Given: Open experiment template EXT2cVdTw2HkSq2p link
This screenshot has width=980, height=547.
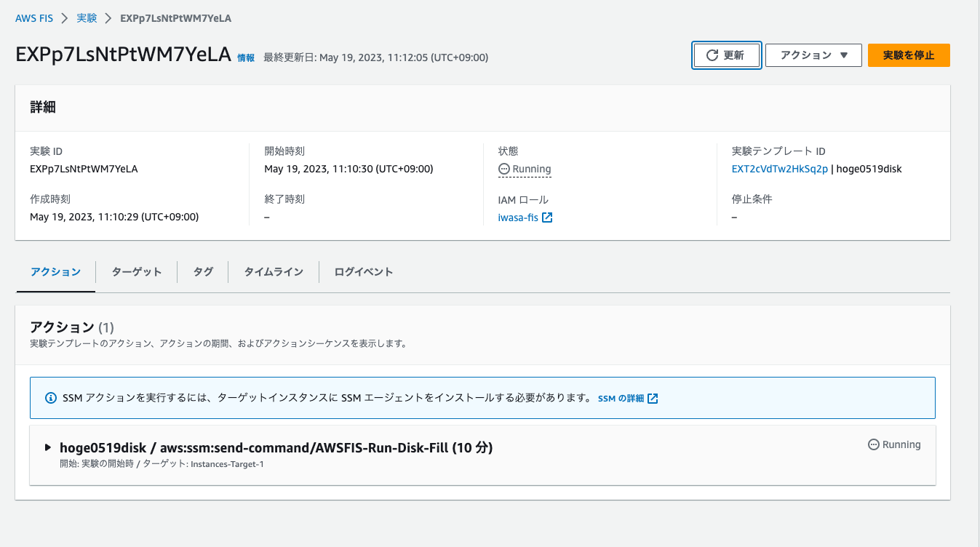Looking at the screenshot, I should pos(780,169).
